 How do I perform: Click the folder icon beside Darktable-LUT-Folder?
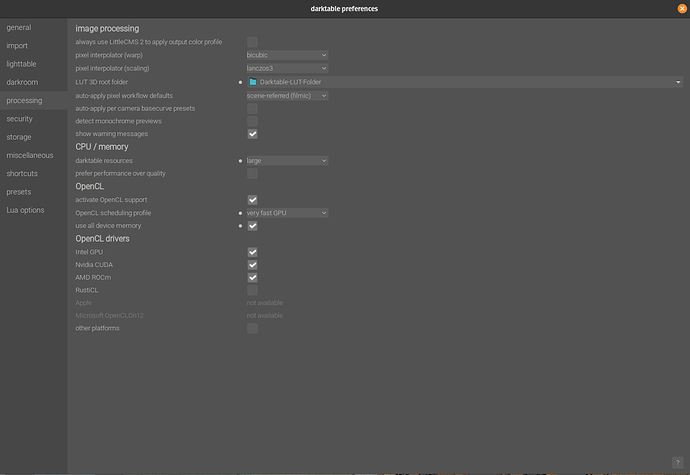253,82
